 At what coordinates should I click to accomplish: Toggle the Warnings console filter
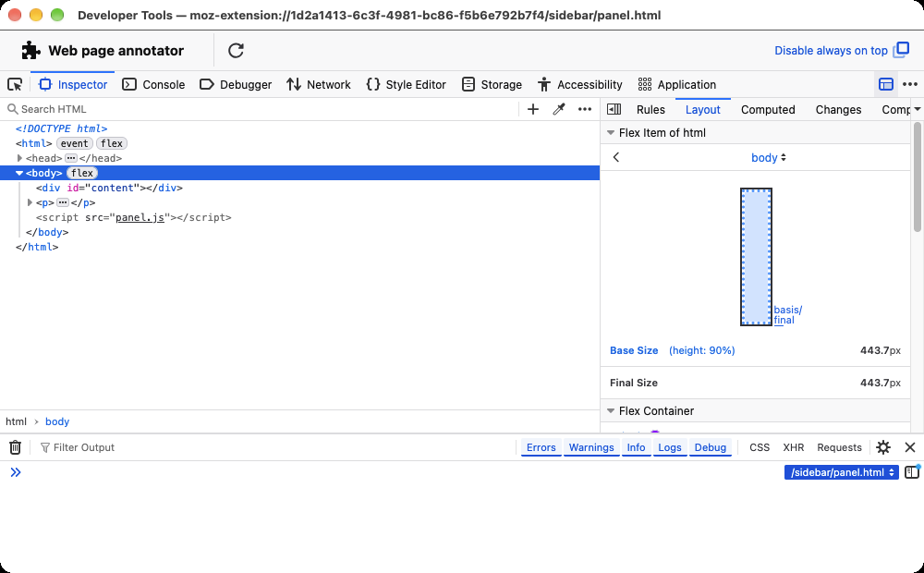(591, 447)
